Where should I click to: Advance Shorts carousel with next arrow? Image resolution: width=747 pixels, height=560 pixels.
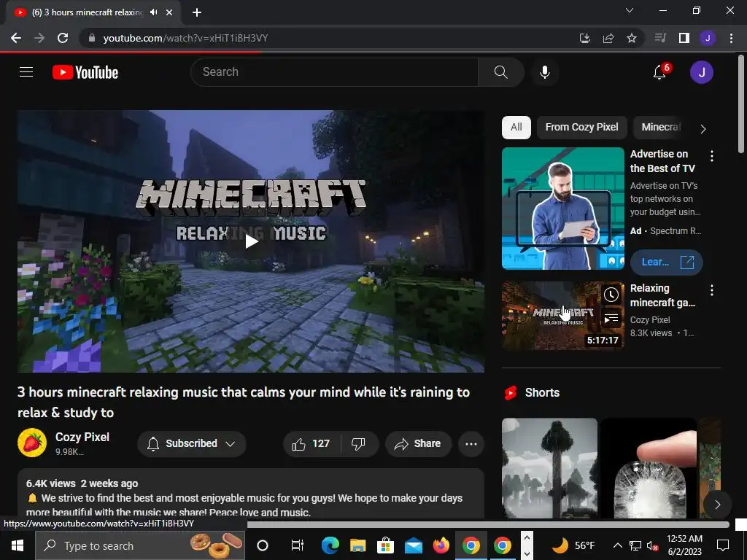[718, 505]
